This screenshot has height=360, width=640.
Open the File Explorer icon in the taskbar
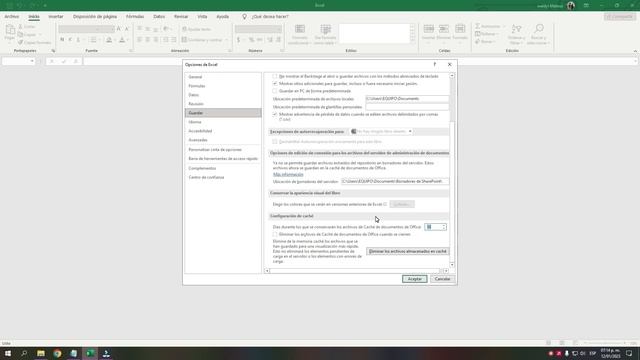41,353
